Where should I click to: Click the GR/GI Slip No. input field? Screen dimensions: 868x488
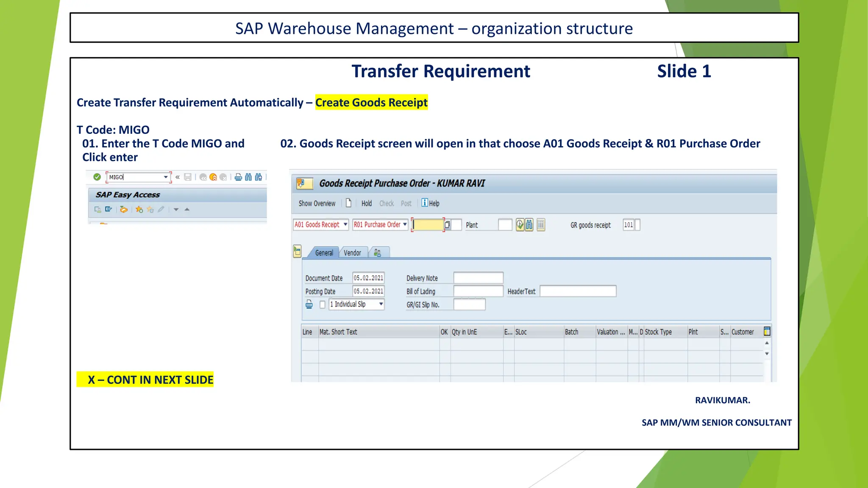[469, 304]
